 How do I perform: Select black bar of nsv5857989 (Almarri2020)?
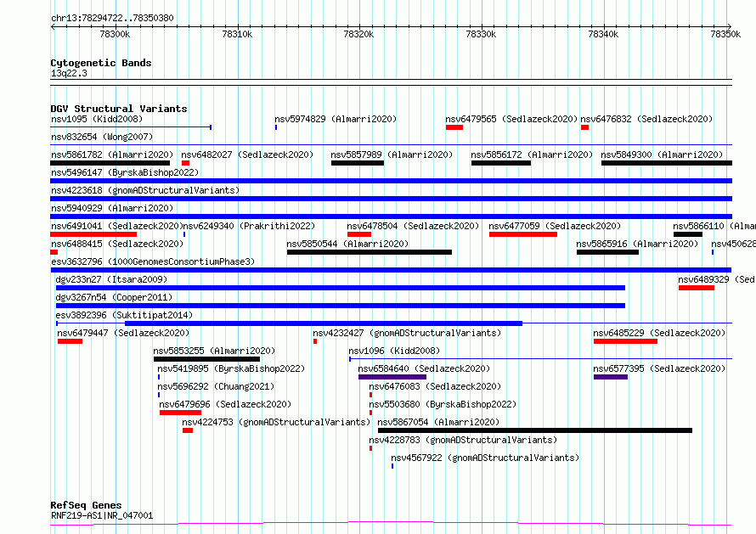pyautogui.click(x=358, y=163)
